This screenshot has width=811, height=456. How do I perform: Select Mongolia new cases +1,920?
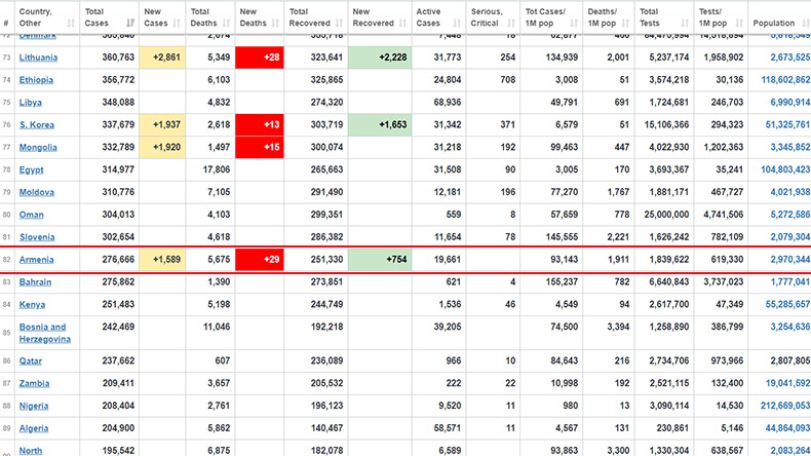(x=162, y=147)
